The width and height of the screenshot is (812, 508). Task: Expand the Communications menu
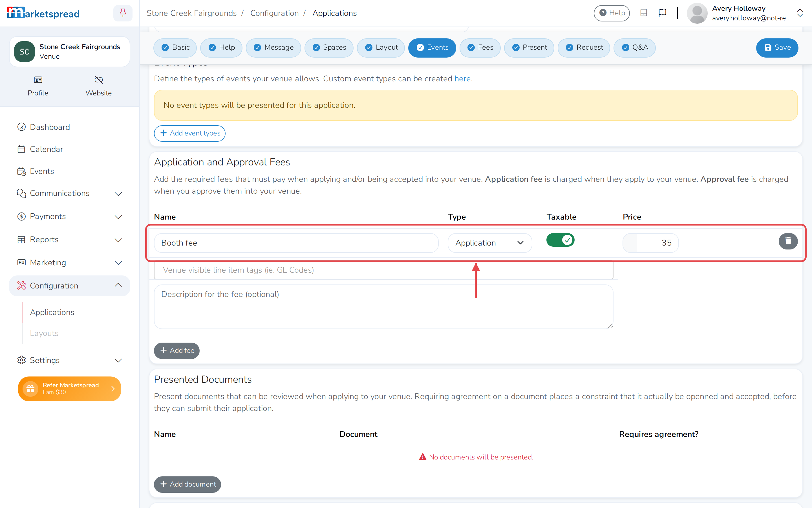(69, 194)
